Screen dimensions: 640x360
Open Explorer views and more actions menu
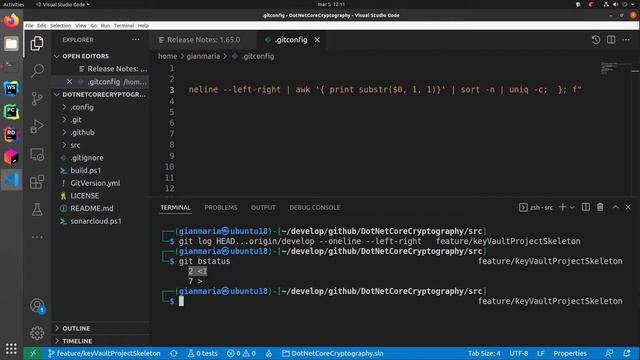click(136, 40)
